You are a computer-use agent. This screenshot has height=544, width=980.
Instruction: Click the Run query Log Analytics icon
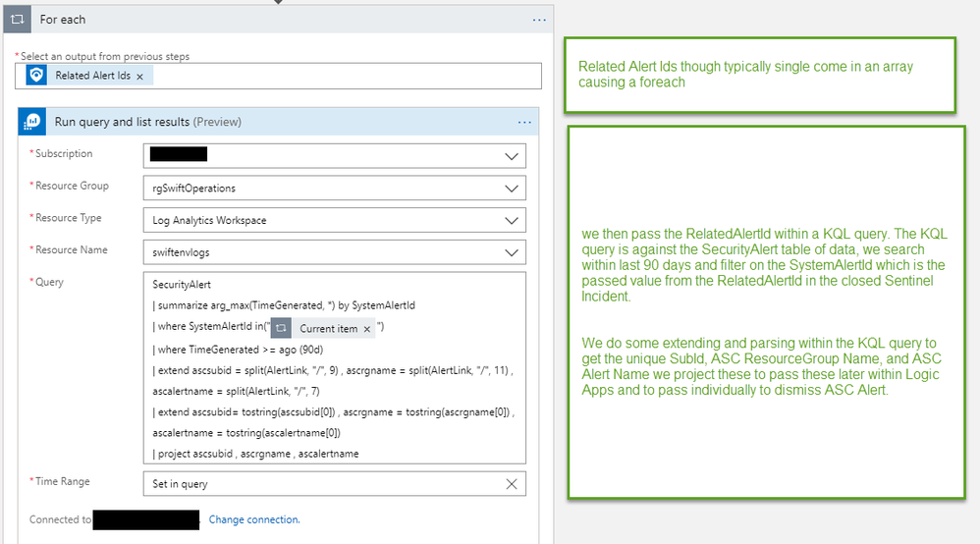[31, 122]
